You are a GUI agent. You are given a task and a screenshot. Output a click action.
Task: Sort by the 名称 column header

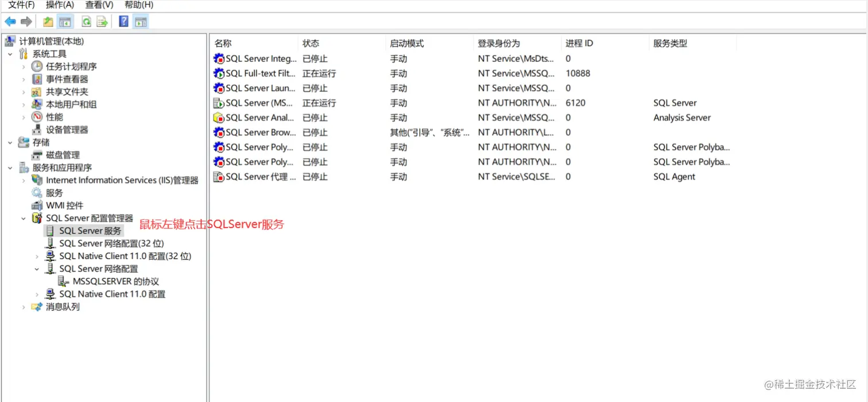click(x=254, y=43)
